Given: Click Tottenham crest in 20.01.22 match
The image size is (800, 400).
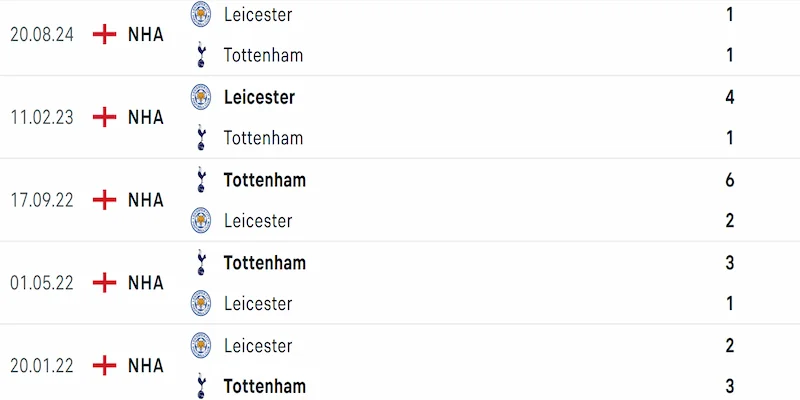Looking at the screenshot, I should pos(201,385).
